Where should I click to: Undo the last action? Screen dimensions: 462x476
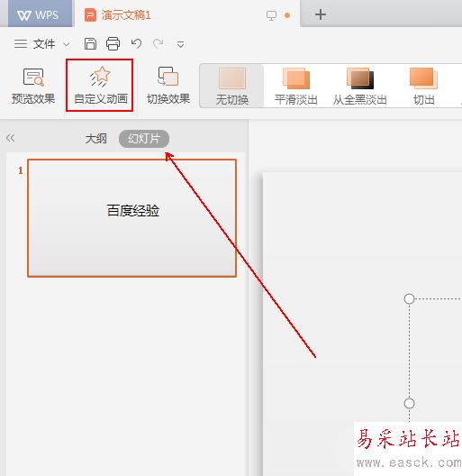136,44
